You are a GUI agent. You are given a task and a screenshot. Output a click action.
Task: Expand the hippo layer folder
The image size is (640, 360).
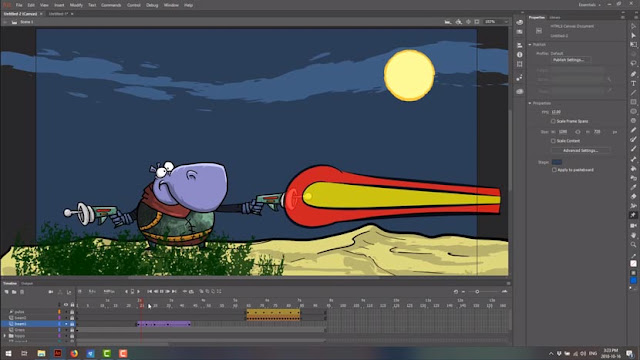5,336
